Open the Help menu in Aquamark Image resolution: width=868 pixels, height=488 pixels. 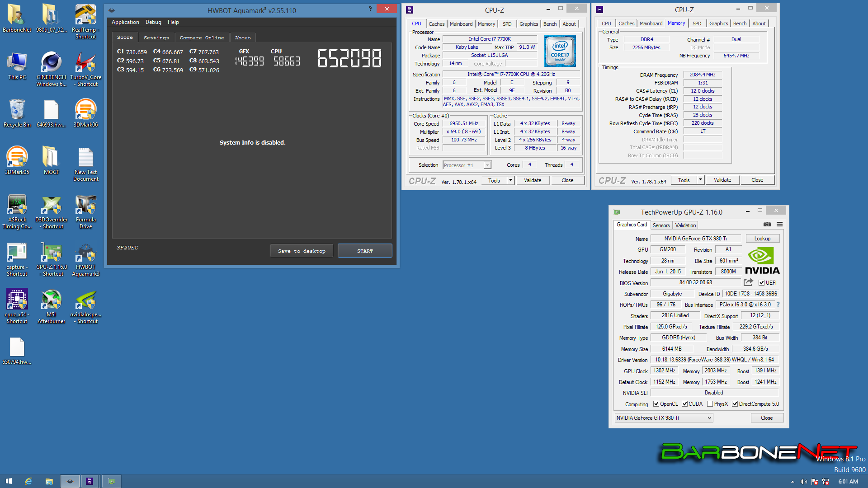(x=173, y=22)
